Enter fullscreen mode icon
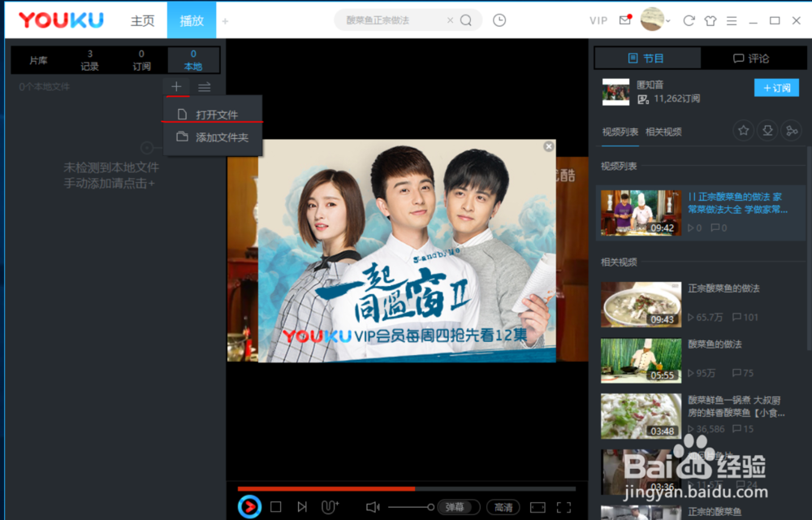The image size is (812, 520). point(564,507)
